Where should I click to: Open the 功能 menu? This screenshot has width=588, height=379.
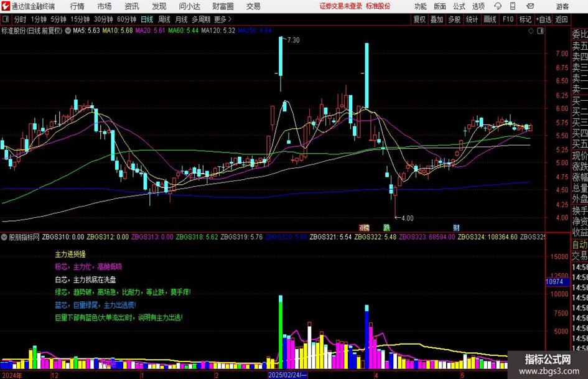[x=421, y=6]
